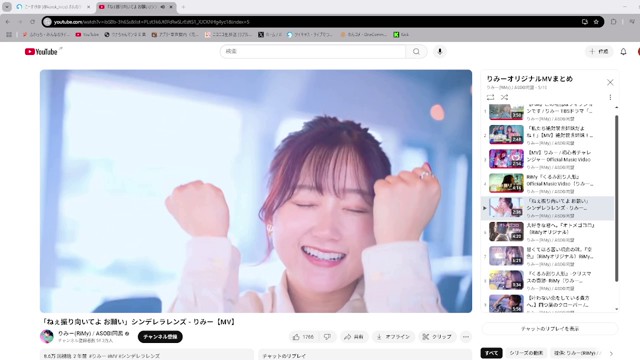This screenshot has width=640, height=360.
Task: Click the playlist title りみーオリジナルMVまとめ
Action: point(529,79)
